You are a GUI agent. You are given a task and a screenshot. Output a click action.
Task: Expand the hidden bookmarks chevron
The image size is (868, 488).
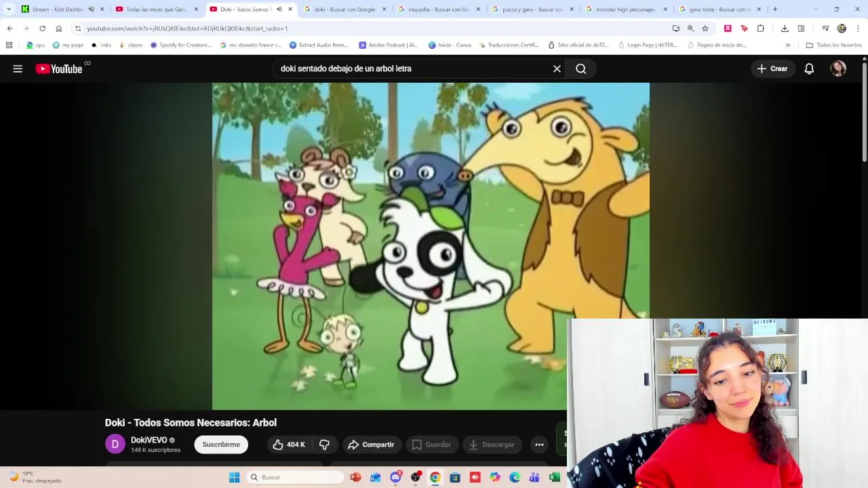point(787,45)
